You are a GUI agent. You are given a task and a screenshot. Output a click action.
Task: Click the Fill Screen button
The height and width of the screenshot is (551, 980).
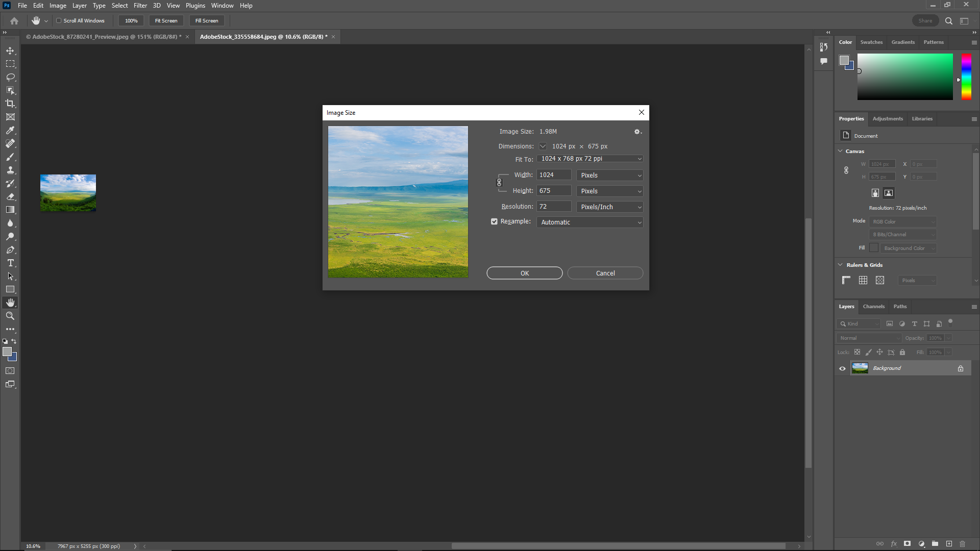207,21
